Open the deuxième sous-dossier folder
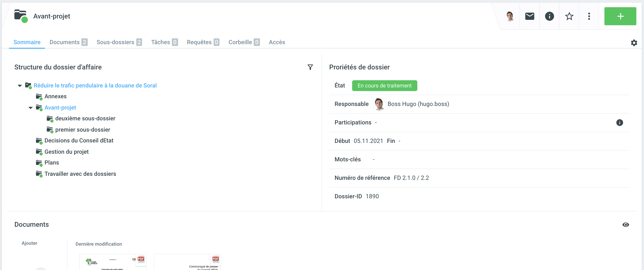The width and height of the screenshot is (644, 270). click(85, 119)
